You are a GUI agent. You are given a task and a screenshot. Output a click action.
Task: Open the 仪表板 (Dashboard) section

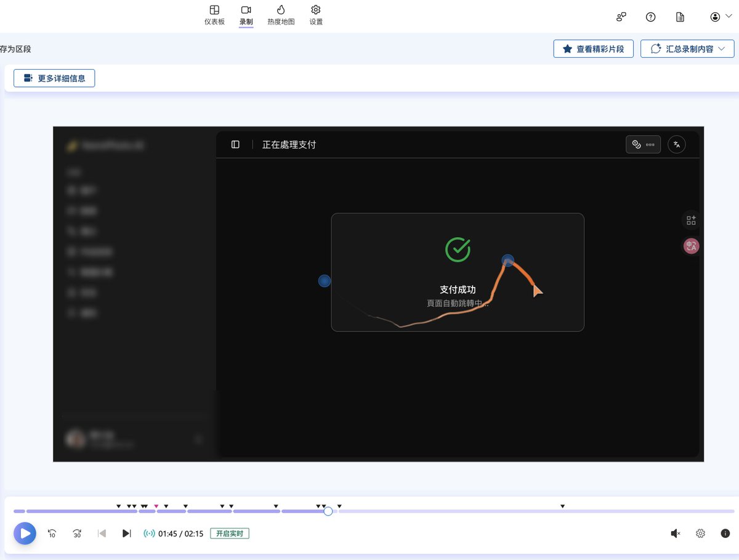pos(214,14)
